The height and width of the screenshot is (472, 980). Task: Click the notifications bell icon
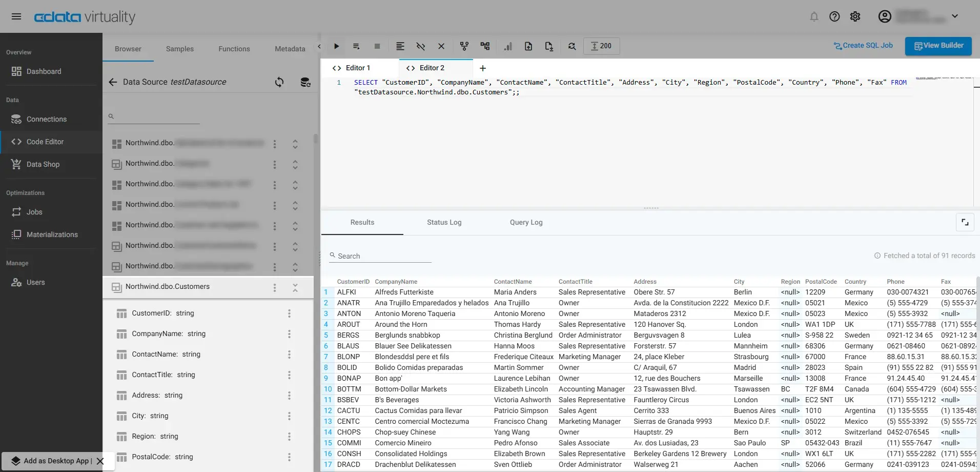click(x=814, y=16)
